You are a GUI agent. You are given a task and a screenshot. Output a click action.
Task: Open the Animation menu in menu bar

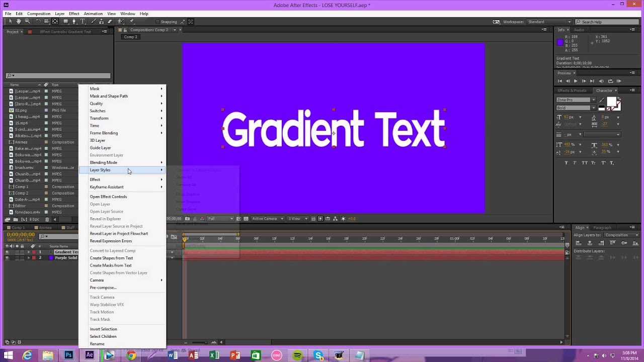93,14
